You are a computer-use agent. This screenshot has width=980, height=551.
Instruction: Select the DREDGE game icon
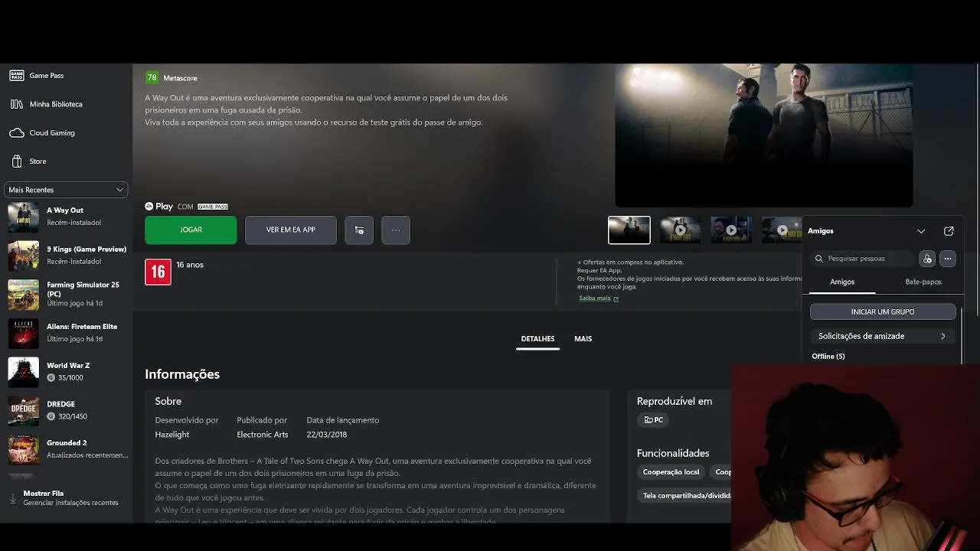click(23, 410)
